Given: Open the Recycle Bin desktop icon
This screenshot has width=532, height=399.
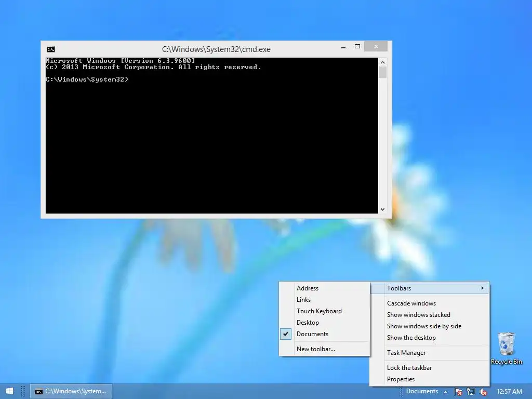Looking at the screenshot, I should [506, 349].
